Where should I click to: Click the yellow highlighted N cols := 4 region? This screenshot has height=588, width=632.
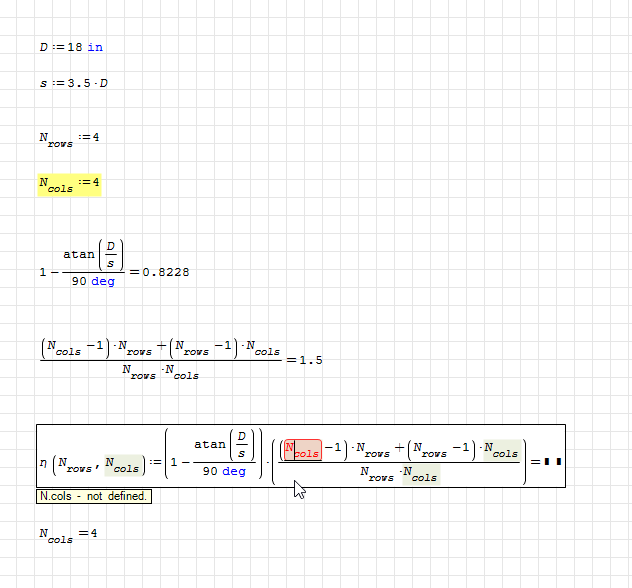pyautogui.click(x=69, y=184)
